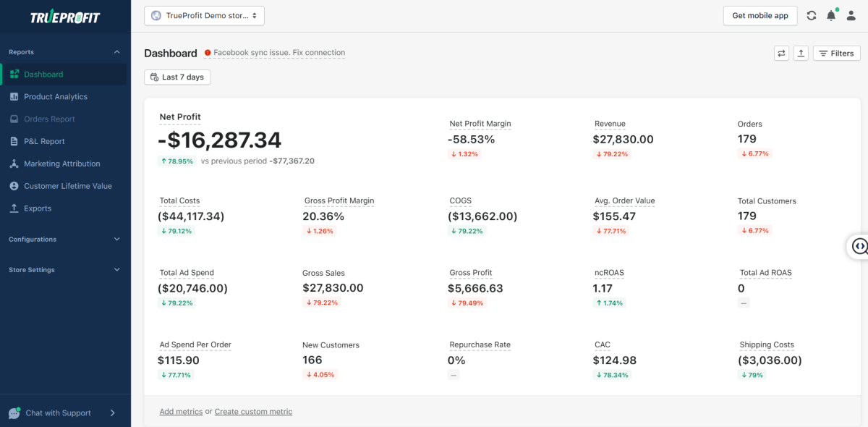Click the CAC metric label
This screenshot has width=868, height=427.
coord(603,344)
